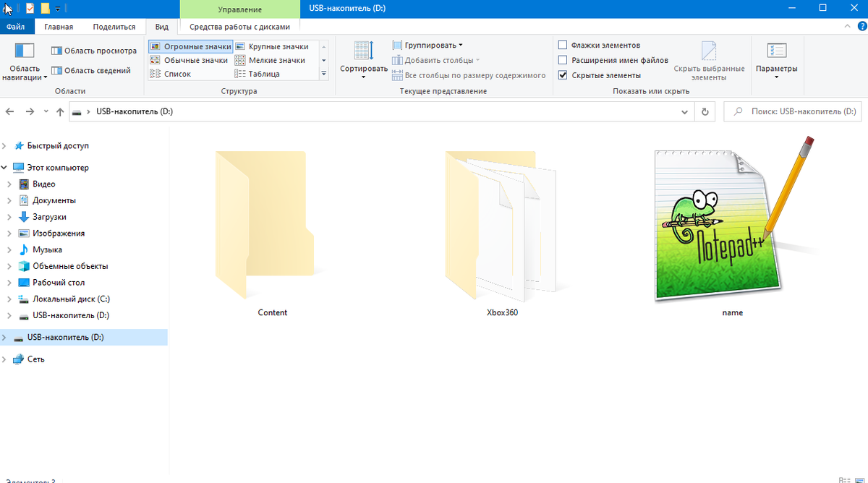Viewport: 868px width, 483px height.
Task: Select the Вид ribbon tab
Action: coord(162,27)
